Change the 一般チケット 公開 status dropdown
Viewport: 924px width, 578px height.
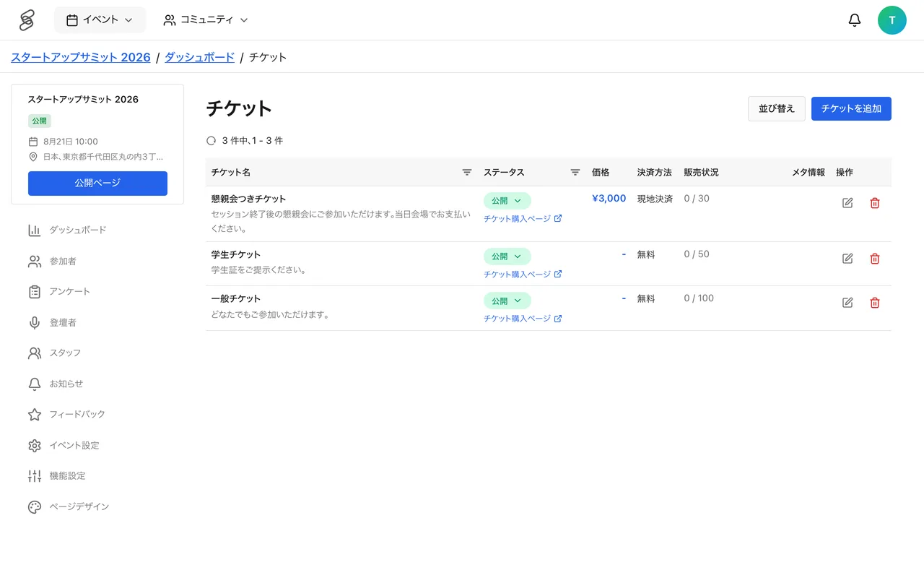[x=507, y=301]
